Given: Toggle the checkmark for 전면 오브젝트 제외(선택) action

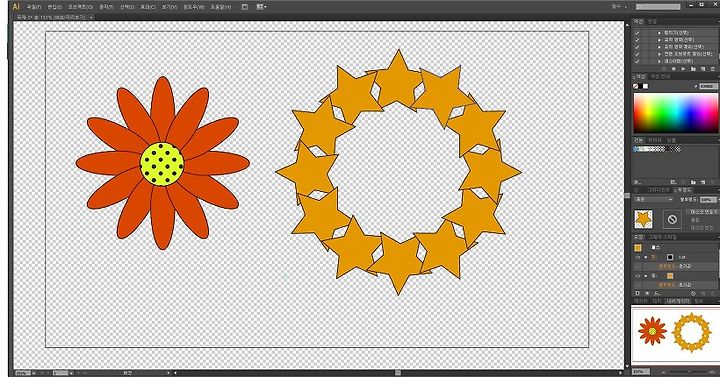Looking at the screenshot, I should [637, 54].
